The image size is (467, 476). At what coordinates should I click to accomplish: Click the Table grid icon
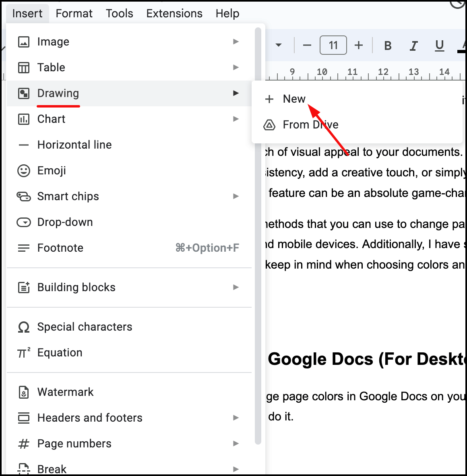point(24,68)
